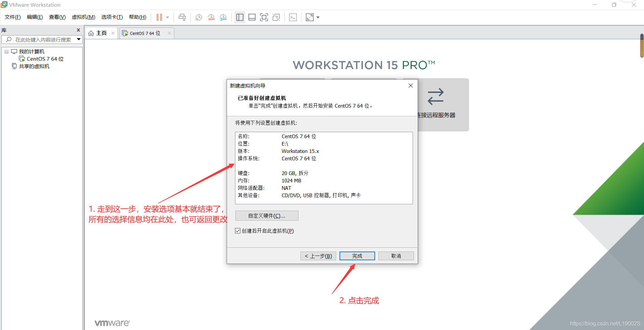This screenshot has height=330, width=644.
Task: Open the snapshot manager icon
Action: (223, 17)
